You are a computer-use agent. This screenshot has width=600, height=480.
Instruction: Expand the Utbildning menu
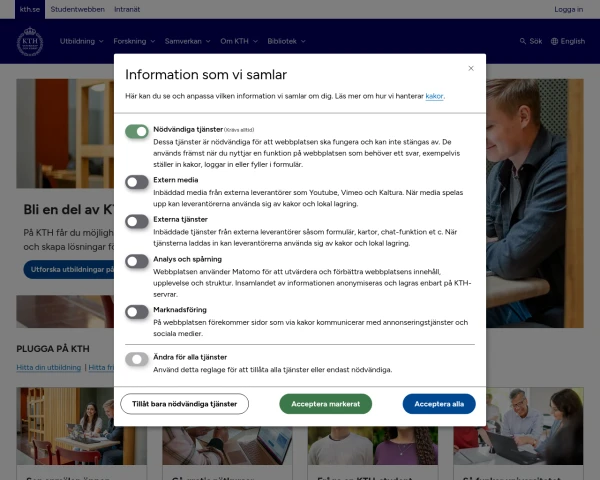click(x=82, y=41)
